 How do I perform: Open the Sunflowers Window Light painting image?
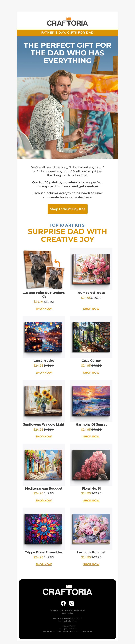pyautogui.click(x=44, y=401)
